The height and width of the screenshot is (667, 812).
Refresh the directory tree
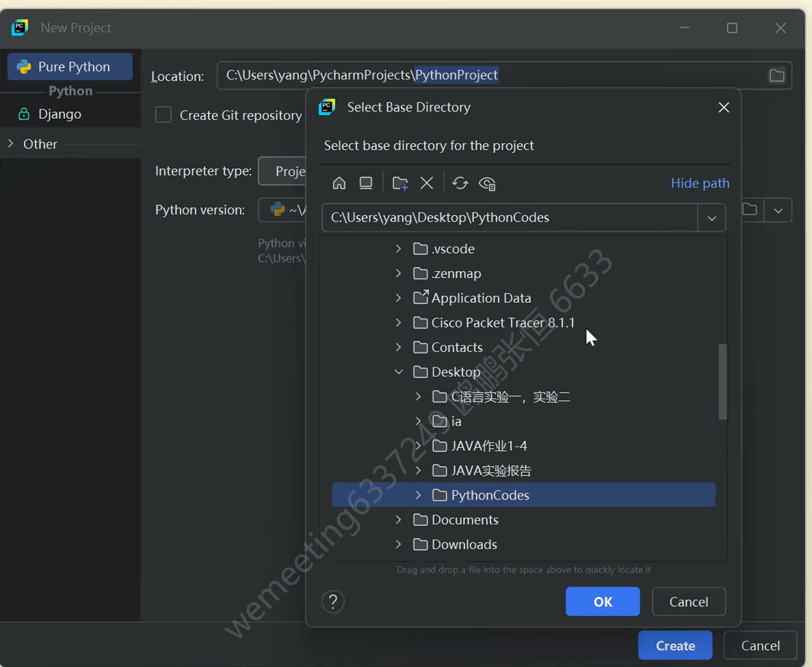click(460, 183)
